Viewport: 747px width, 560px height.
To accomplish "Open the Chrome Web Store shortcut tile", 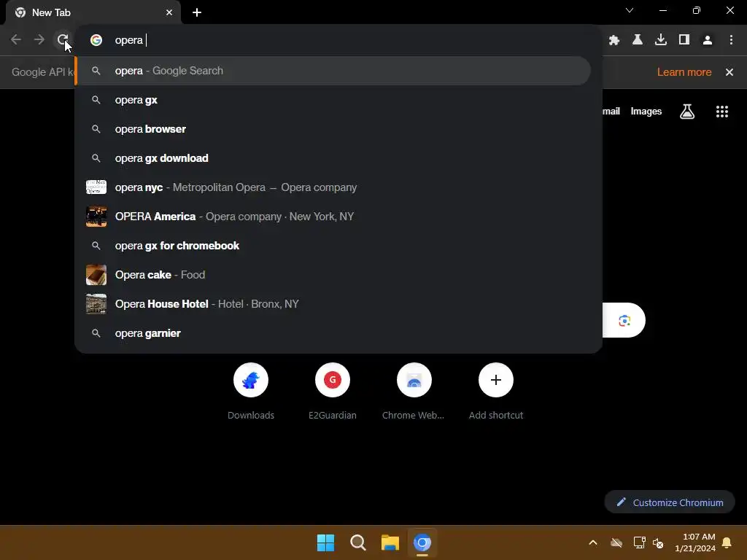I will pos(414,392).
